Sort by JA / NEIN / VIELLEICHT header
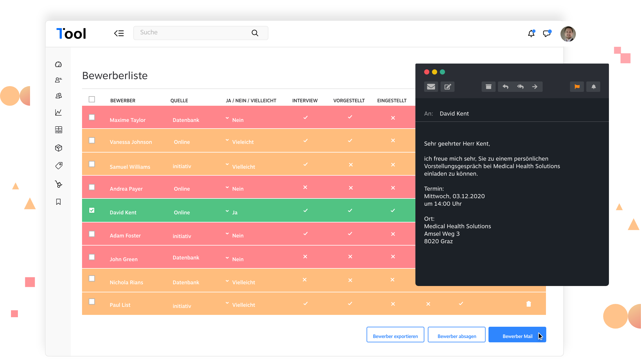The width and height of the screenshot is (641, 364). click(x=251, y=101)
